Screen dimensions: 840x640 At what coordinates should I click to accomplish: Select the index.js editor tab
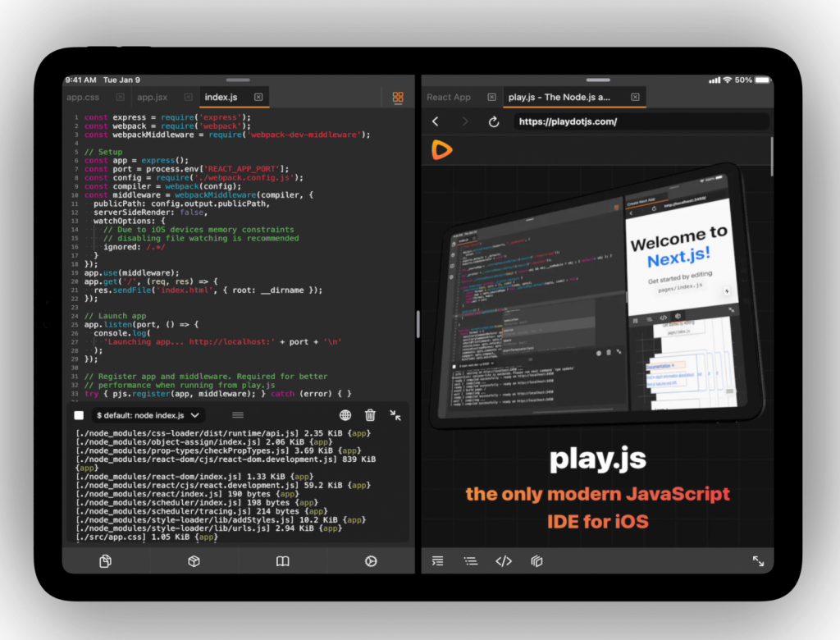pos(221,97)
